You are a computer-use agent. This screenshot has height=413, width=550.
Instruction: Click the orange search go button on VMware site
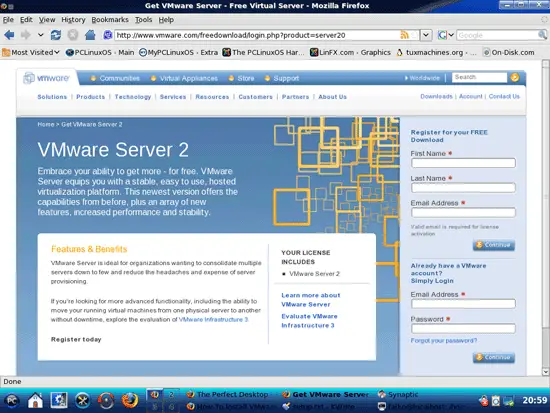tap(515, 78)
